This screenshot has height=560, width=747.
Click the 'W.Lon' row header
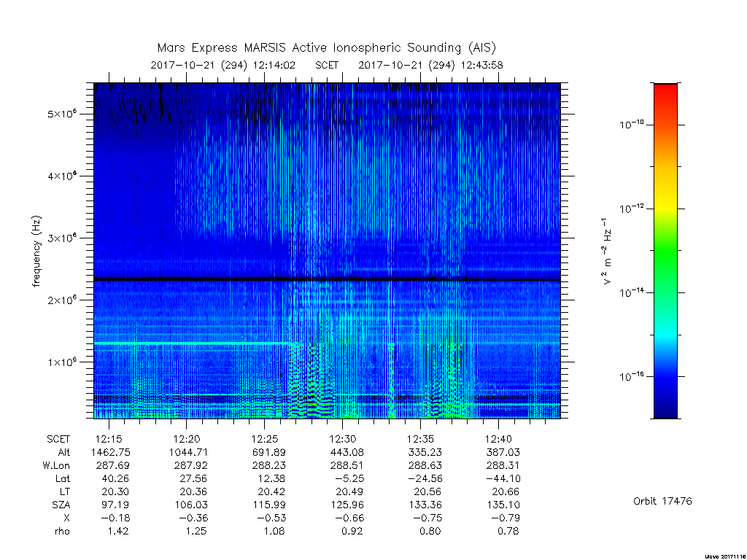56,465
